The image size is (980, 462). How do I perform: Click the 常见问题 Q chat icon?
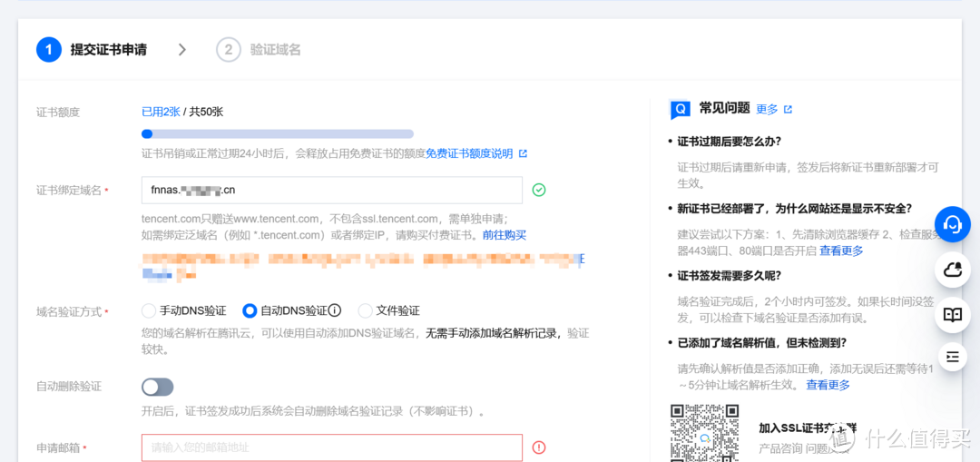pos(680,110)
